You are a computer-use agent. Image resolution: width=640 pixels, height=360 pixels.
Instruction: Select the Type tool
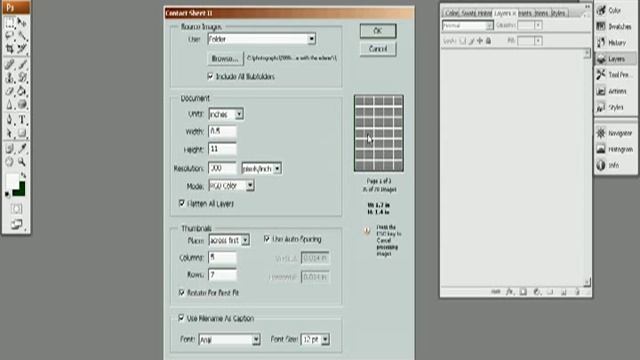[22, 120]
